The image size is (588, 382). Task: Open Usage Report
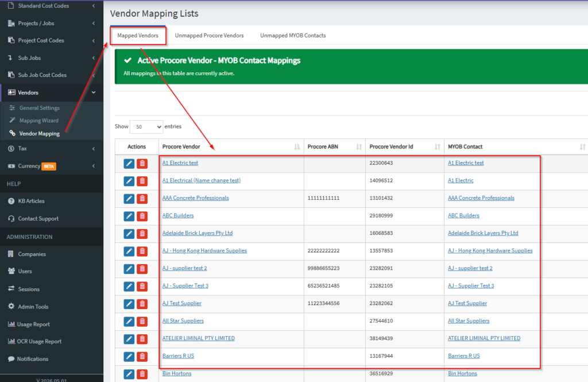pyautogui.click(x=33, y=325)
